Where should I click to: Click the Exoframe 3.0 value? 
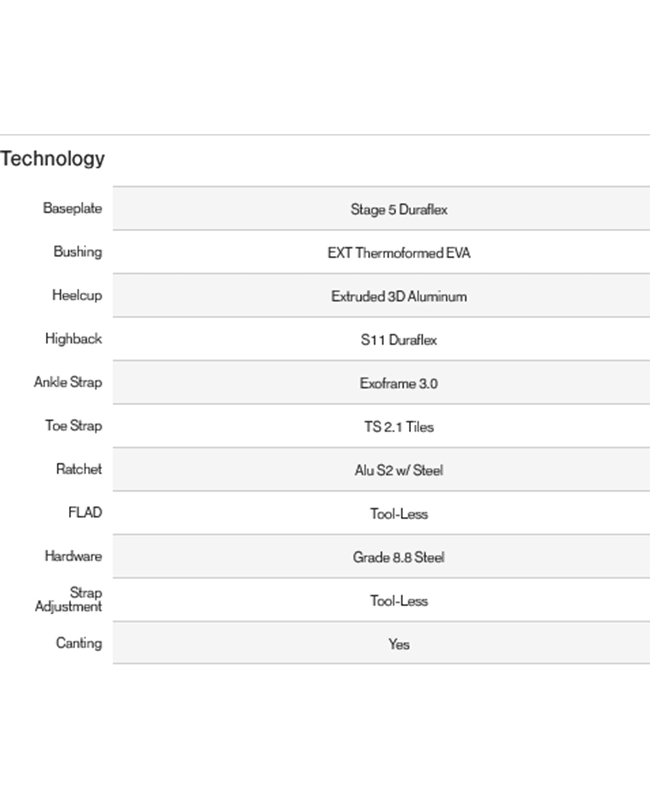(399, 383)
